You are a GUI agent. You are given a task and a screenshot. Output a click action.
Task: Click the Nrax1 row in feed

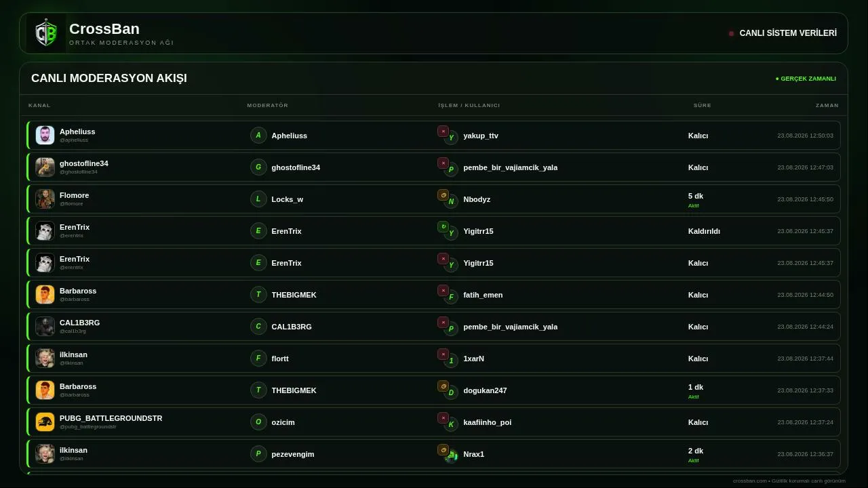434,454
